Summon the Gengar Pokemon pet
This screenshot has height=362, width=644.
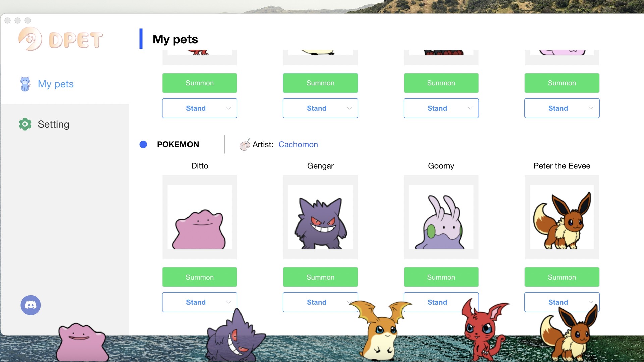320,277
